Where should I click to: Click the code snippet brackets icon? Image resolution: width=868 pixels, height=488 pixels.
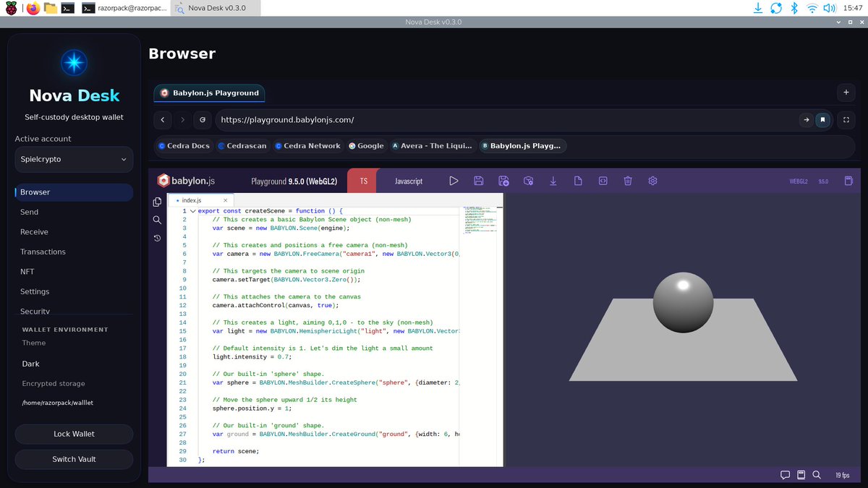[x=603, y=181]
